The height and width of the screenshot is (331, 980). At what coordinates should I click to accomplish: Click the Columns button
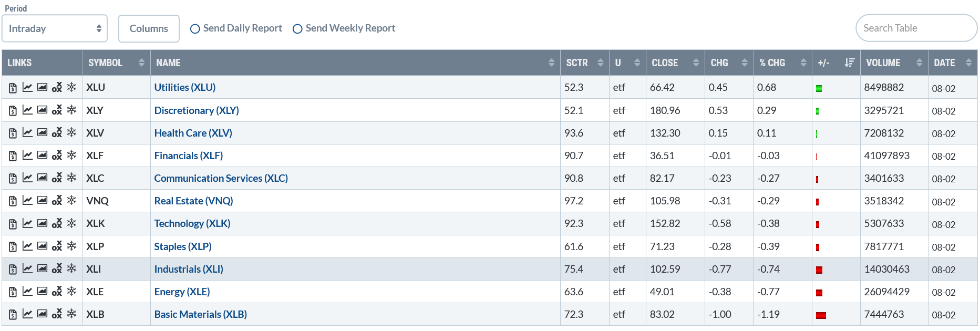point(149,28)
